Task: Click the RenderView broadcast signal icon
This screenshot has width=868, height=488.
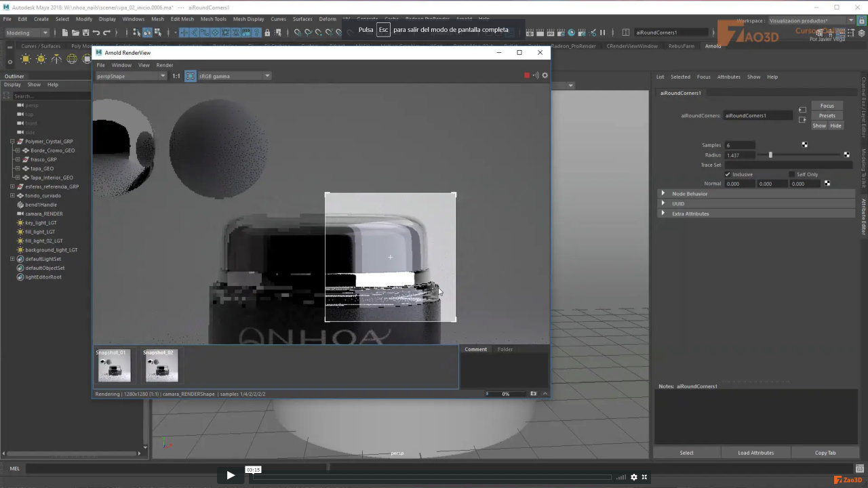Action: 536,75
